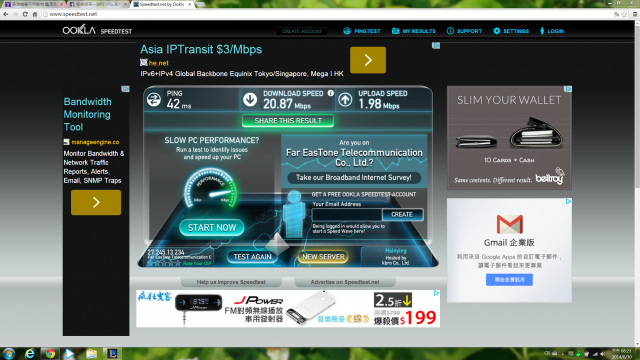Screen dimensions: 640x360
Task: Click the upload speed arrow icon
Action: click(345, 99)
